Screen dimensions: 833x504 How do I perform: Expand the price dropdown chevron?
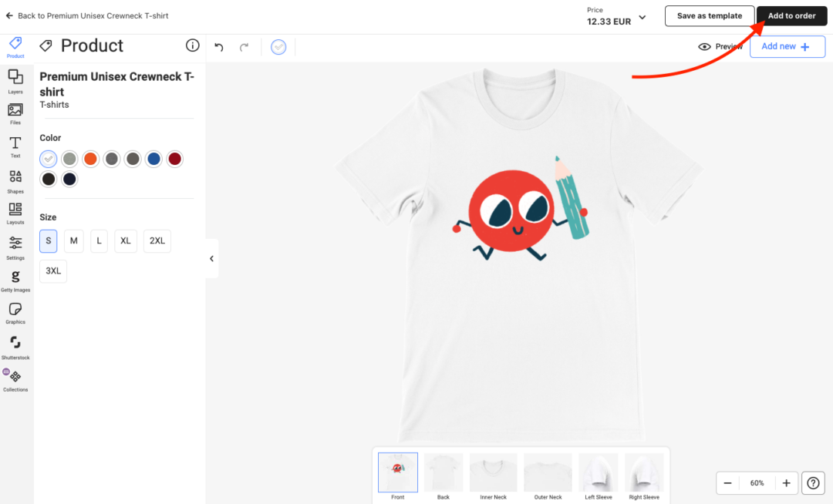(642, 17)
